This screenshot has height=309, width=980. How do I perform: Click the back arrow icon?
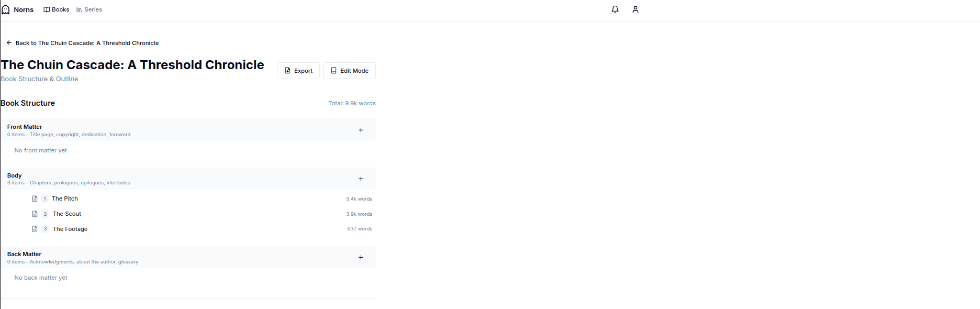point(9,43)
